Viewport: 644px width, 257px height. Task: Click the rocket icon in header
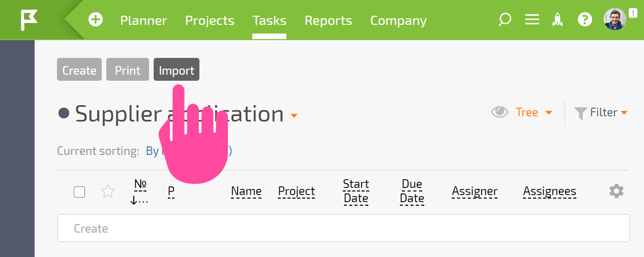point(558,20)
